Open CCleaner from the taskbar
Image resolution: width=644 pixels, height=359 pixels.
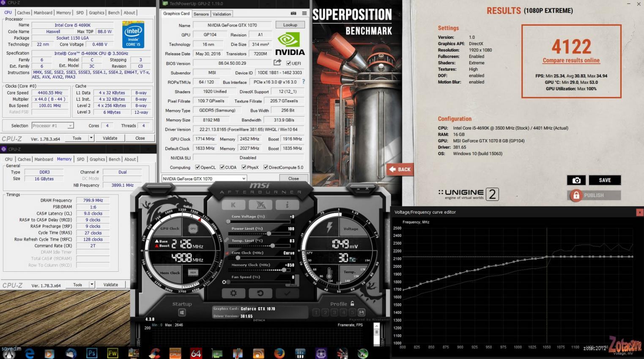coord(154,353)
